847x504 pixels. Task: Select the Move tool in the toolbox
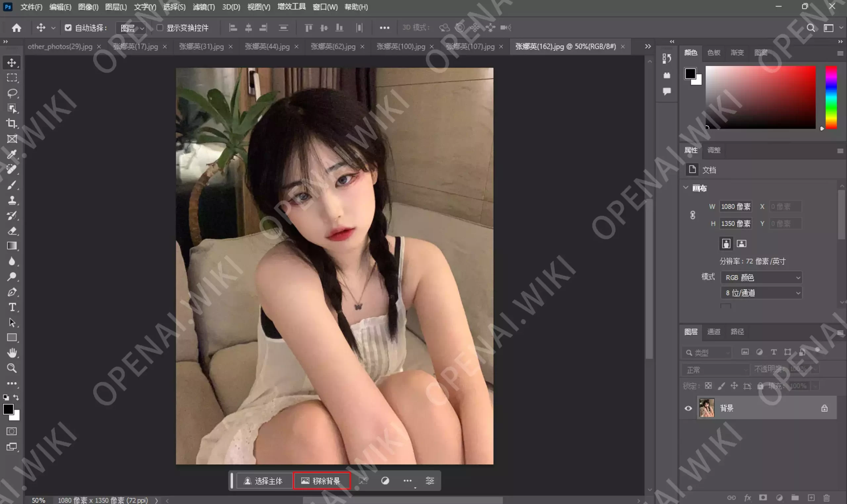point(12,63)
